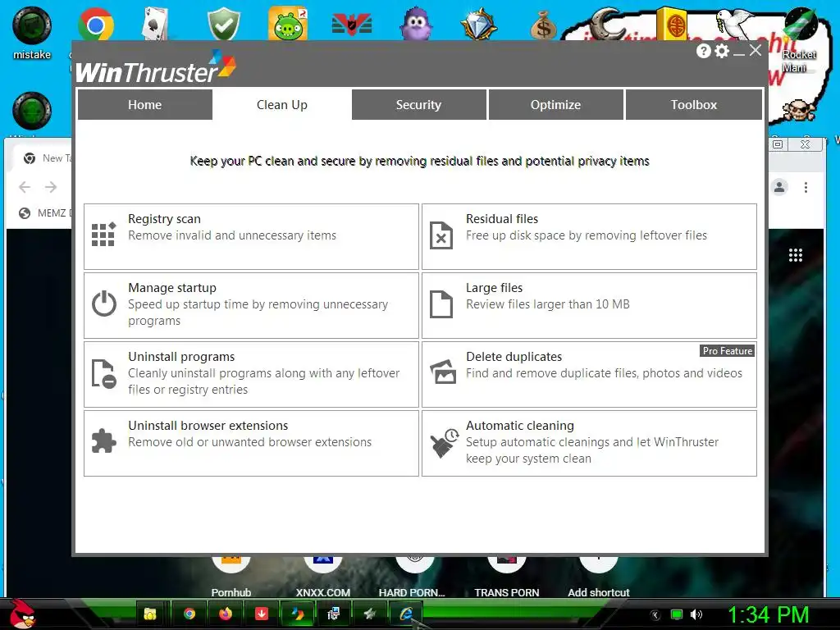Screen dimensions: 840x630
Task: Click the Automatic cleaning brush icon
Action: pos(444,442)
